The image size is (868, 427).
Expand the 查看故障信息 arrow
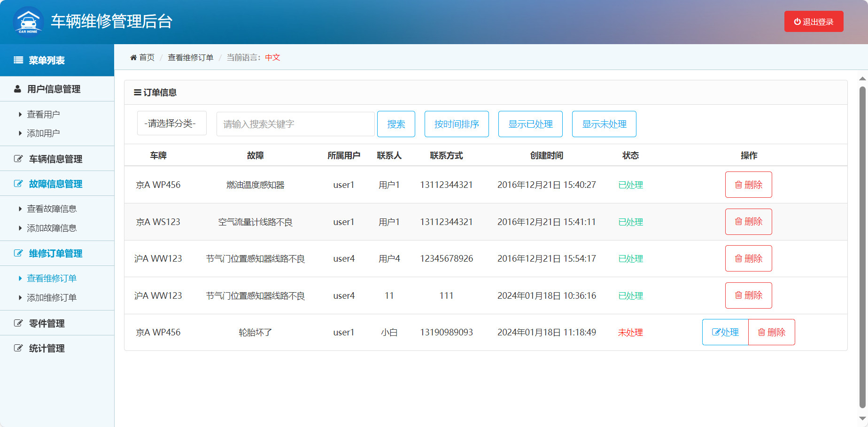[20, 209]
